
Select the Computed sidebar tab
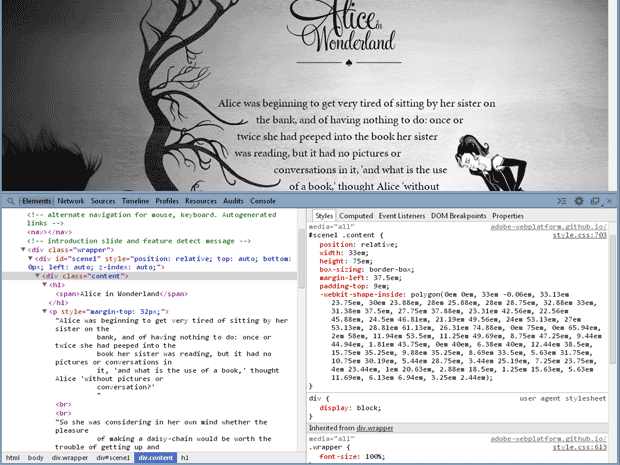tap(356, 216)
